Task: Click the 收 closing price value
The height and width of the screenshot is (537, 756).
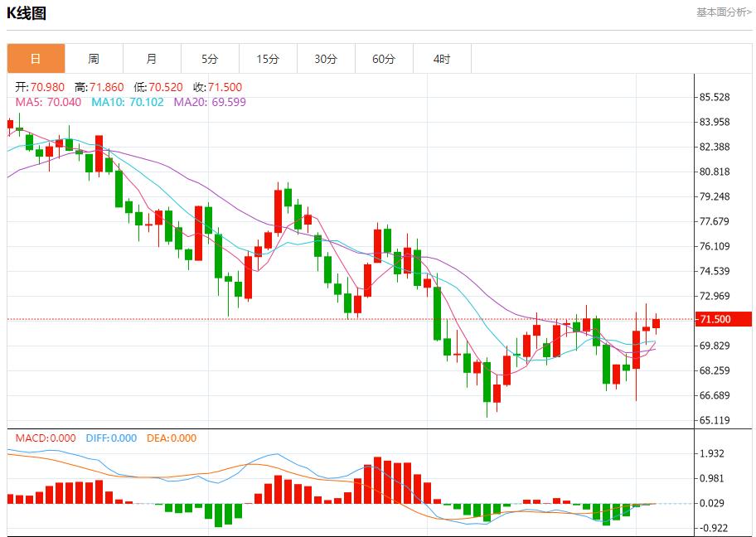Action: 217,87
